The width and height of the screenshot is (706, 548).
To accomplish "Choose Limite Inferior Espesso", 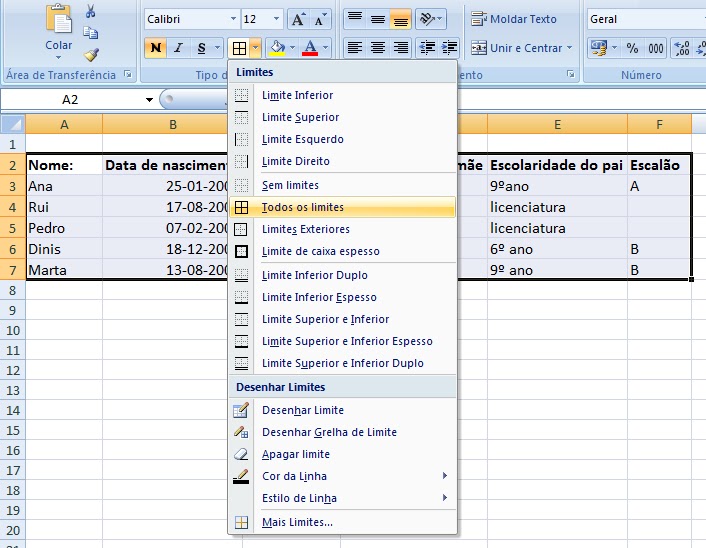I will click(x=342, y=297).
